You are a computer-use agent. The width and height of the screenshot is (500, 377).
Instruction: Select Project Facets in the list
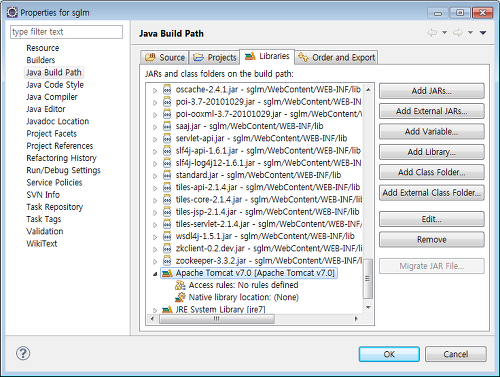pyautogui.click(x=52, y=134)
